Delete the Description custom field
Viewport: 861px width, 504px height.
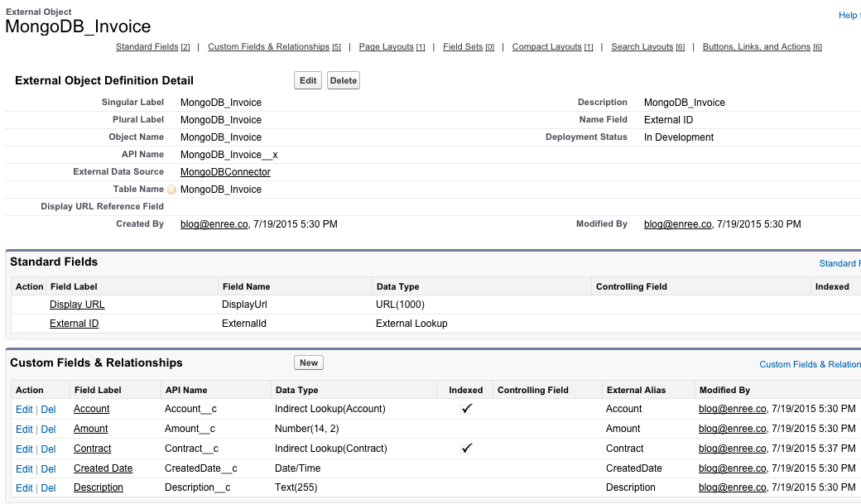[x=48, y=487]
